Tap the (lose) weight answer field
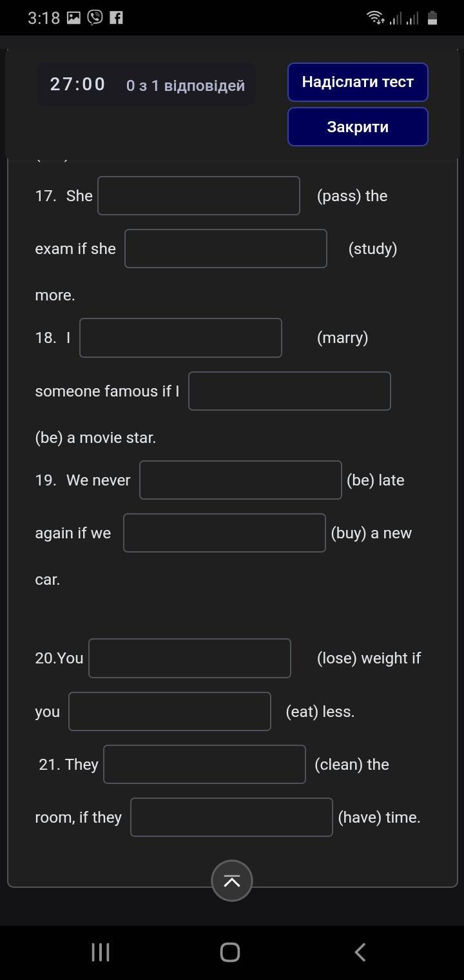Viewport: 464px width, 980px height. [189, 658]
